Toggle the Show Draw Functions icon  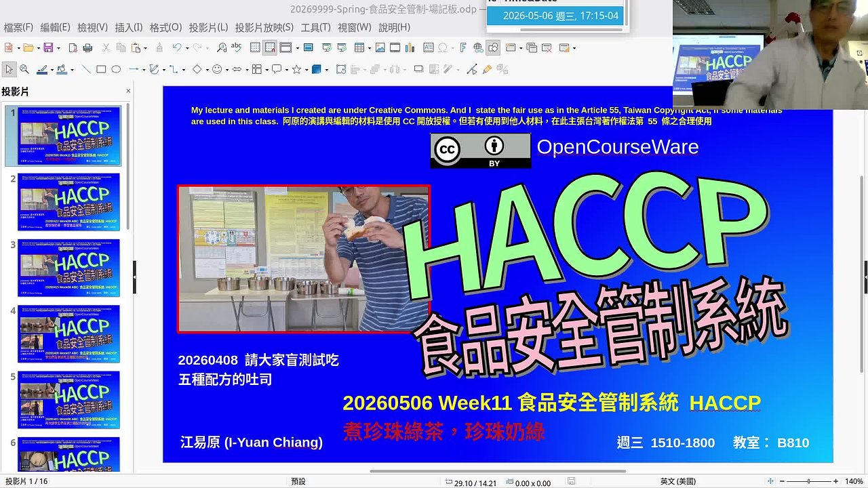coord(493,47)
